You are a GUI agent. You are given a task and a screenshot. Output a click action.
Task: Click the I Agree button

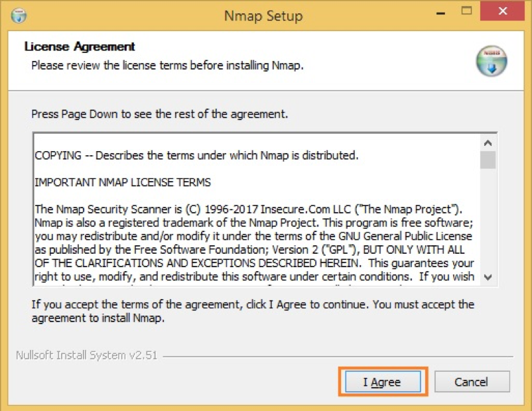(x=383, y=382)
